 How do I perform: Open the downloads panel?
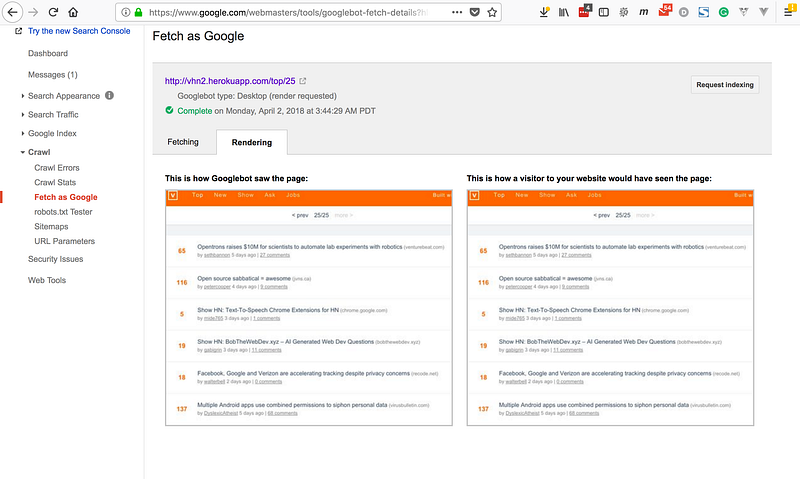tap(544, 12)
